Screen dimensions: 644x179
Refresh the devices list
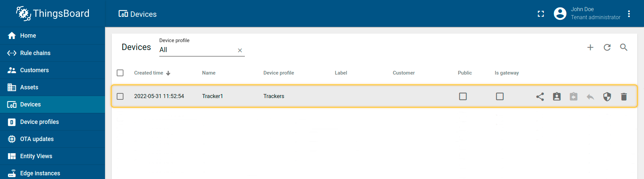[x=607, y=47]
